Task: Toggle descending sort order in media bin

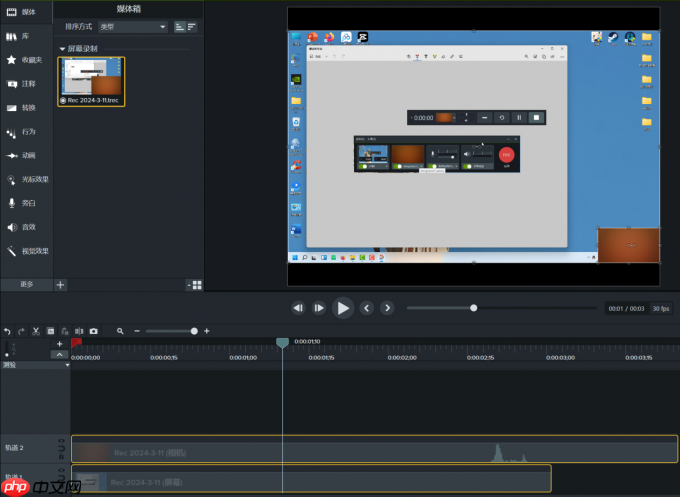Action: [191, 27]
